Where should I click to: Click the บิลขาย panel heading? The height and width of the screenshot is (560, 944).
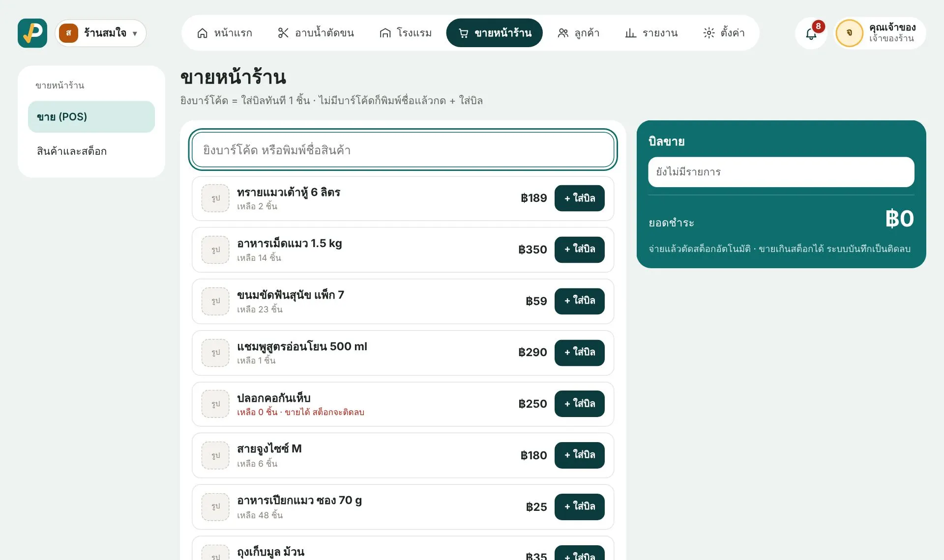[x=666, y=141]
